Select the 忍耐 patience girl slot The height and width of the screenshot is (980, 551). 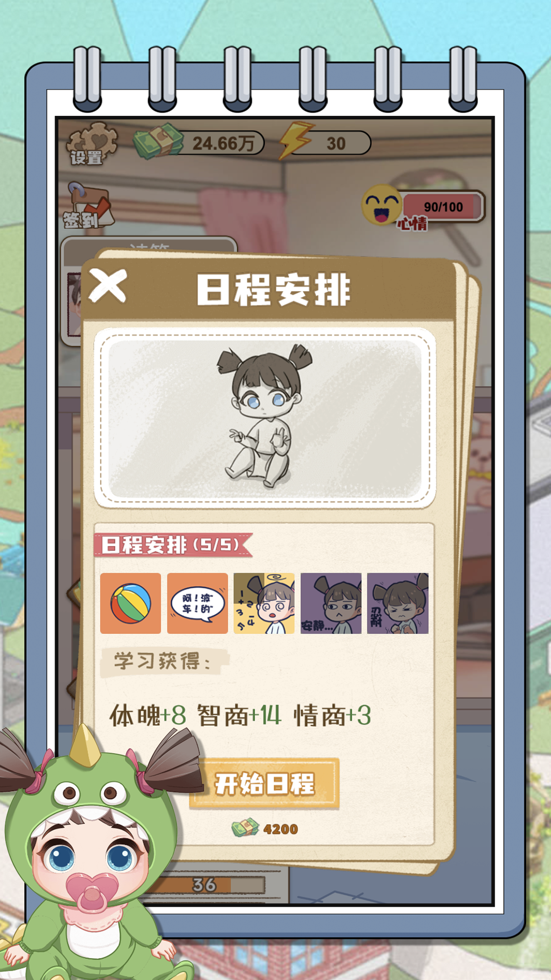tap(398, 603)
